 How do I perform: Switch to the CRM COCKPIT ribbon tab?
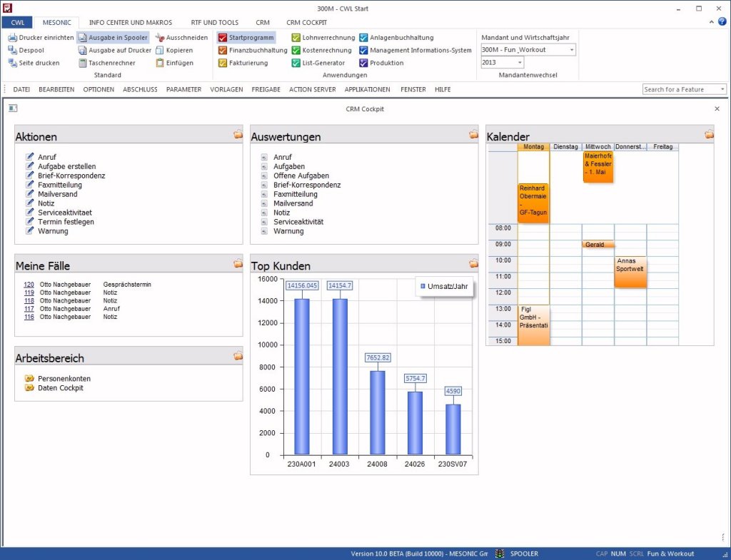[306, 23]
